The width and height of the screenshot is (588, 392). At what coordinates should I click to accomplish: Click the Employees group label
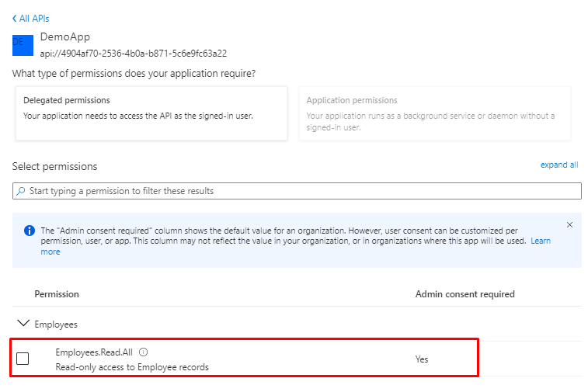pyautogui.click(x=56, y=324)
